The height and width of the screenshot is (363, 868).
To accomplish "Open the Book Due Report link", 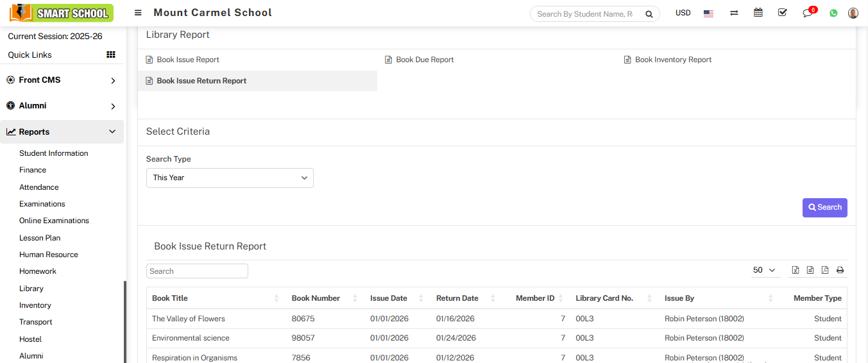I will (x=425, y=60).
